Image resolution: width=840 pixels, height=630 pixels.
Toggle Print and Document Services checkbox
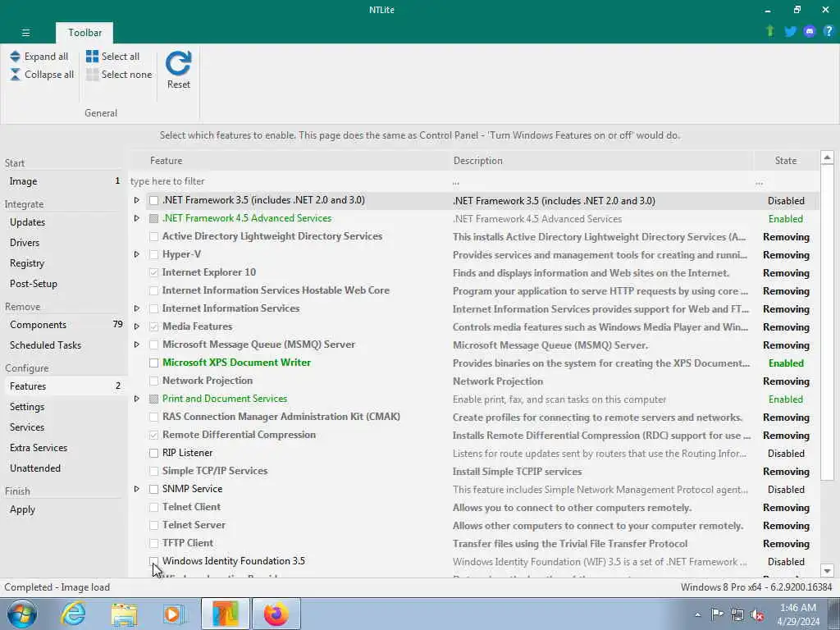pos(153,399)
